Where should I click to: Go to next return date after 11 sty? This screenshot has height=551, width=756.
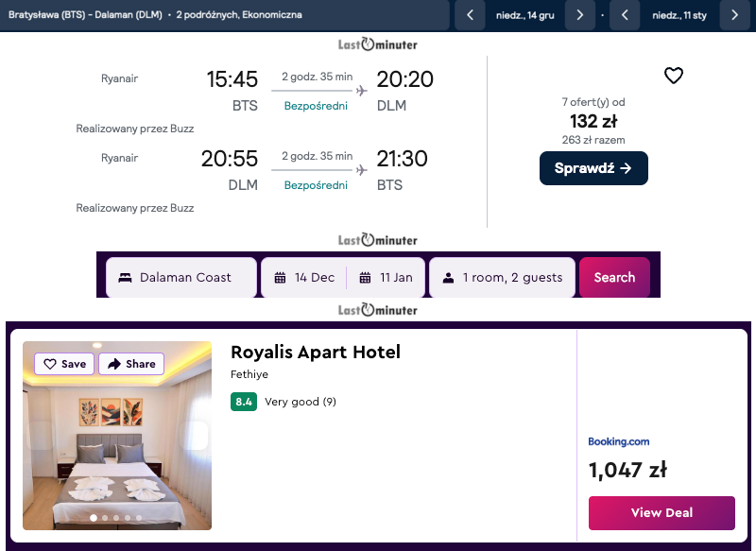[734, 15]
